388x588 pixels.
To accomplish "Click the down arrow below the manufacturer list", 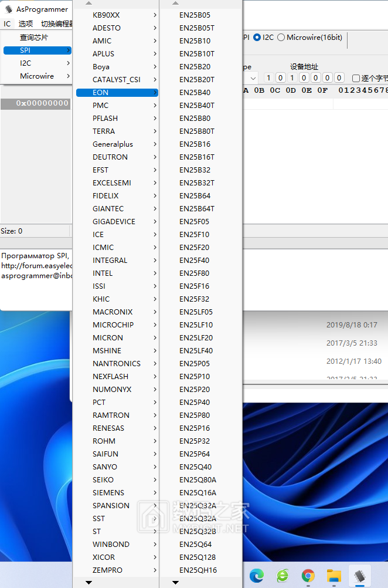I will coord(89,582).
